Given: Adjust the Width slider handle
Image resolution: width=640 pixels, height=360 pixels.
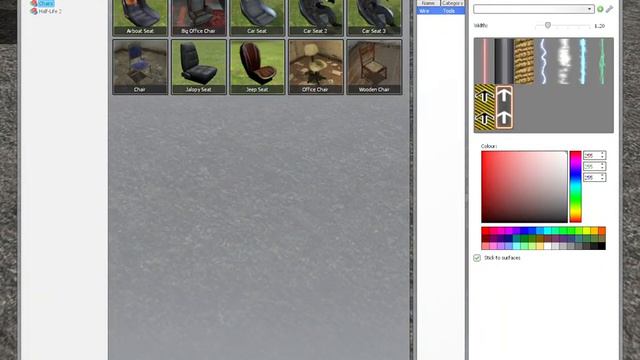Looking at the screenshot, I should tap(548, 25).
